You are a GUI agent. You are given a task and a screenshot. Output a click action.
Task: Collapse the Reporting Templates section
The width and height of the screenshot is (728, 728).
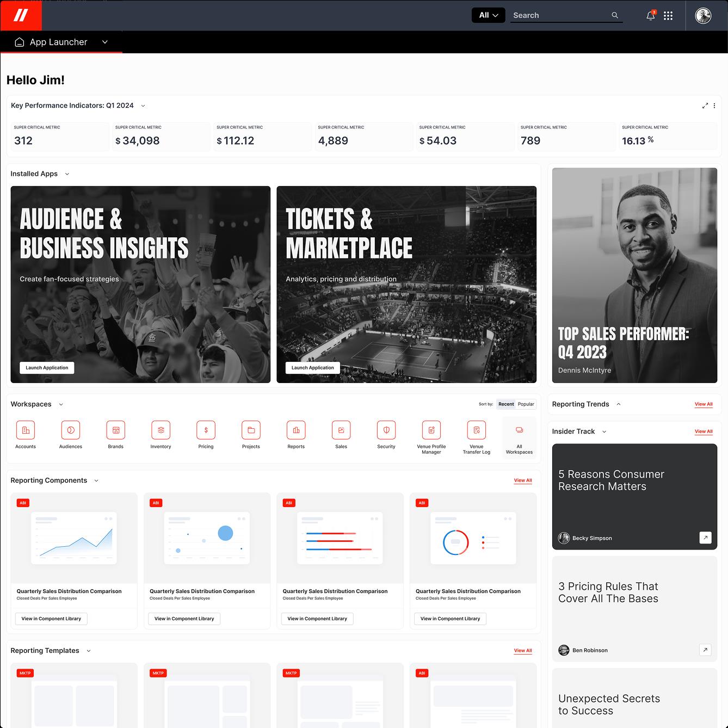(89, 651)
